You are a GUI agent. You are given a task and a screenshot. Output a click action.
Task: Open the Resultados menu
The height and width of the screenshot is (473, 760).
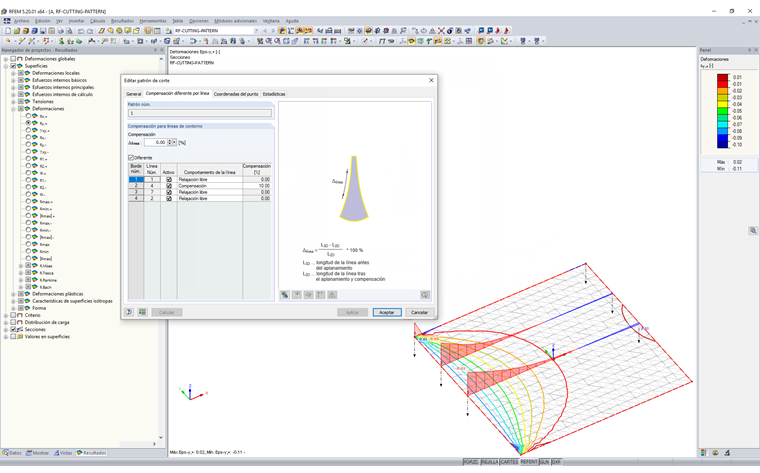click(122, 21)
